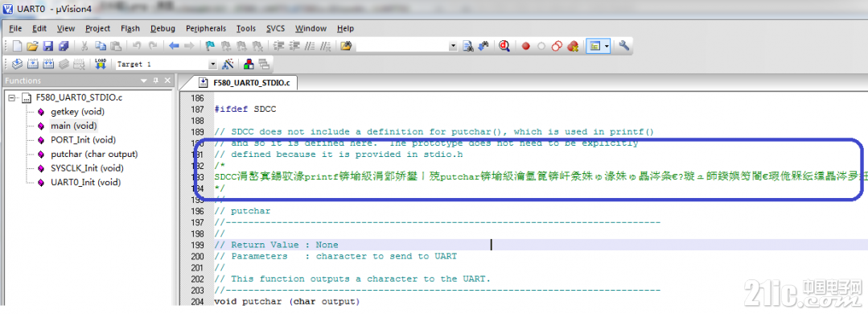Click the New file icon
The width and height of the screenshot is (868, 314).
tap(17, 46)
